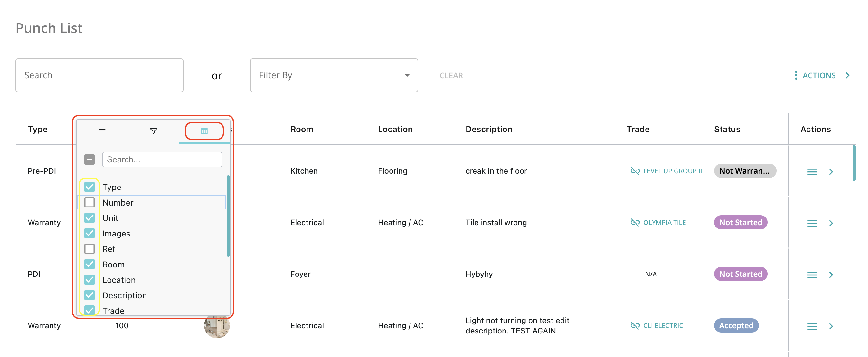Open row menu icon for Hybyhy item
Screen dimensions: 868x357
(812, 275)
